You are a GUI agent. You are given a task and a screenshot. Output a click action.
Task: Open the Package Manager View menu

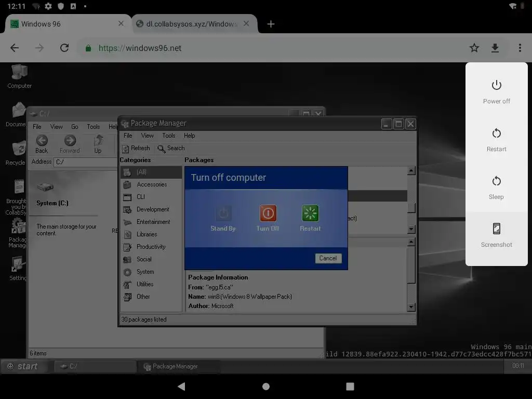pyautogui.click(x=147, y=136)
